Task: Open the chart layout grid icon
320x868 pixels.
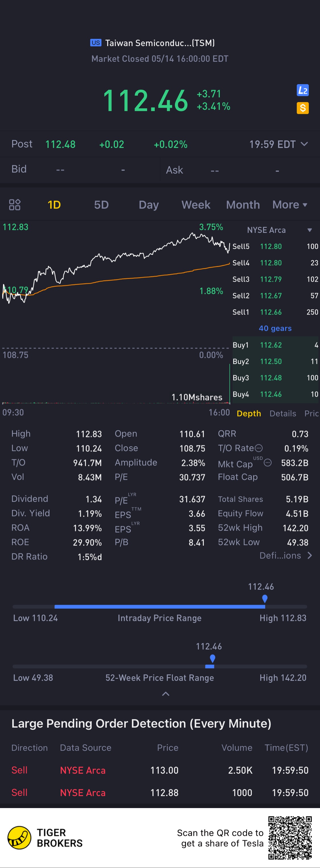Action: 15,205
